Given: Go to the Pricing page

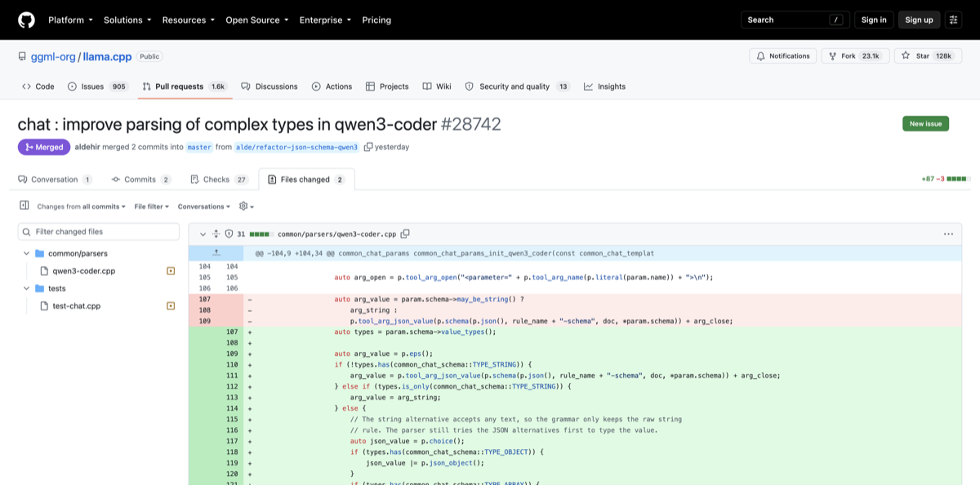Looking at the screenshot, I should pos(376,20).
